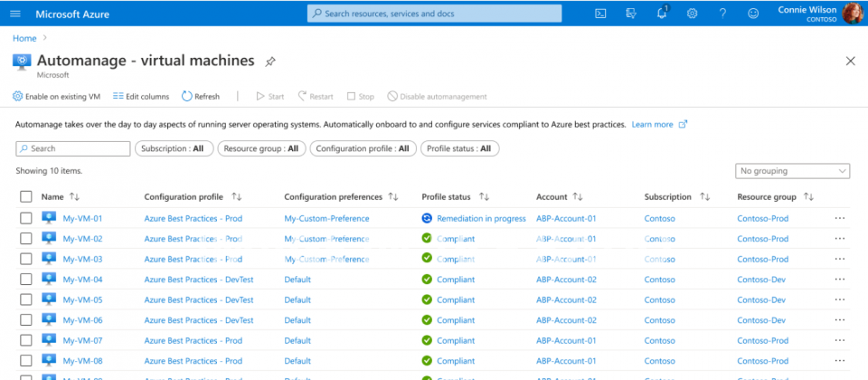Sort by Profile status column header
868x380 pixels.
click(455, 196)
